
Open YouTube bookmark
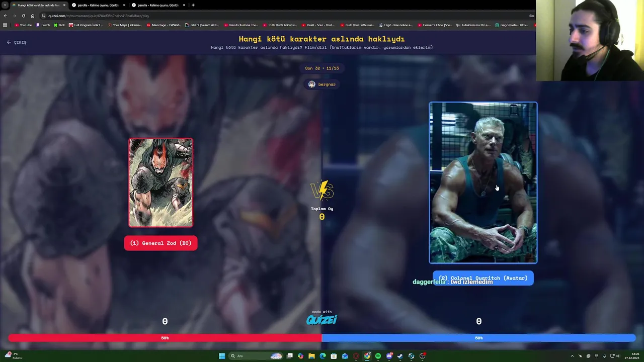(23, 25)
